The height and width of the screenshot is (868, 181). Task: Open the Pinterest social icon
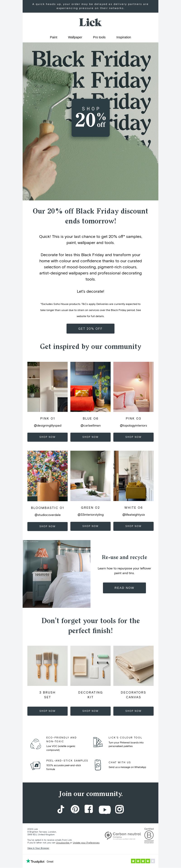(x=75, y=809)
